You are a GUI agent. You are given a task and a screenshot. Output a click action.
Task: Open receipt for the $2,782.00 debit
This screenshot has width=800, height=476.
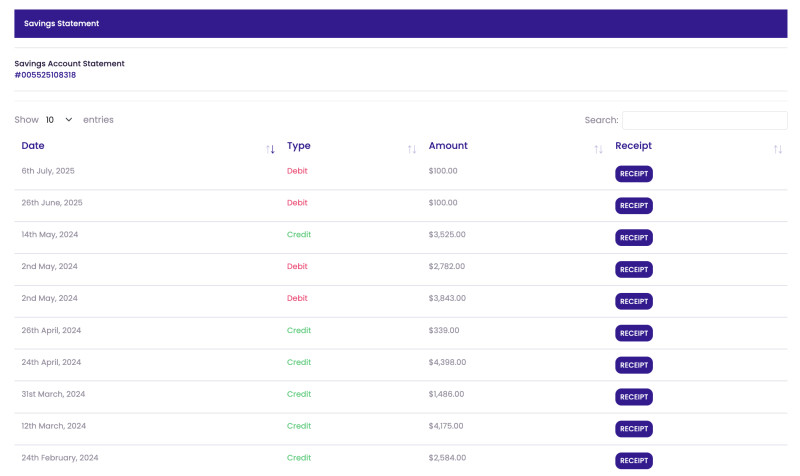coord(633,269)
